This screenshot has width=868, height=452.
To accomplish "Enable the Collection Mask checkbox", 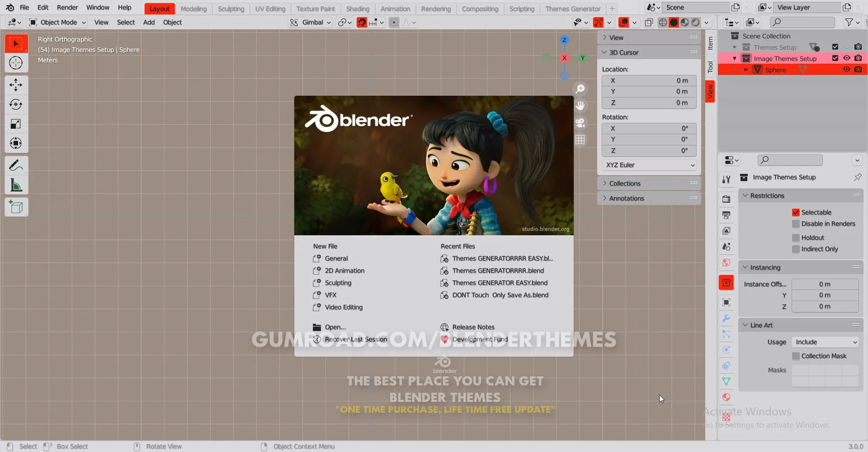I will point(796,356).
